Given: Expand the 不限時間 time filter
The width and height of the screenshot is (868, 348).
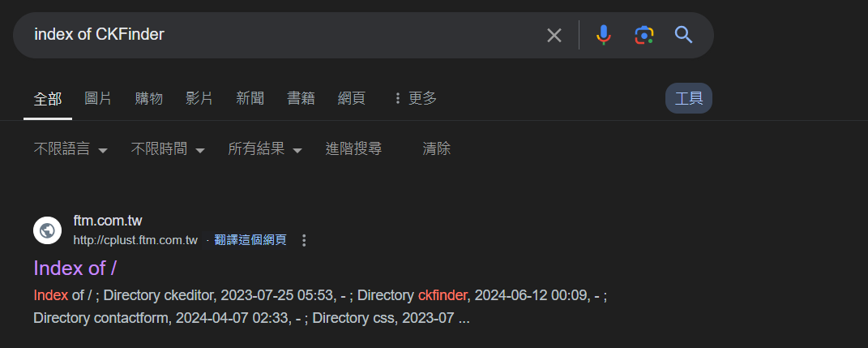Looking at the screenshot, I should [x=168, y=148].
